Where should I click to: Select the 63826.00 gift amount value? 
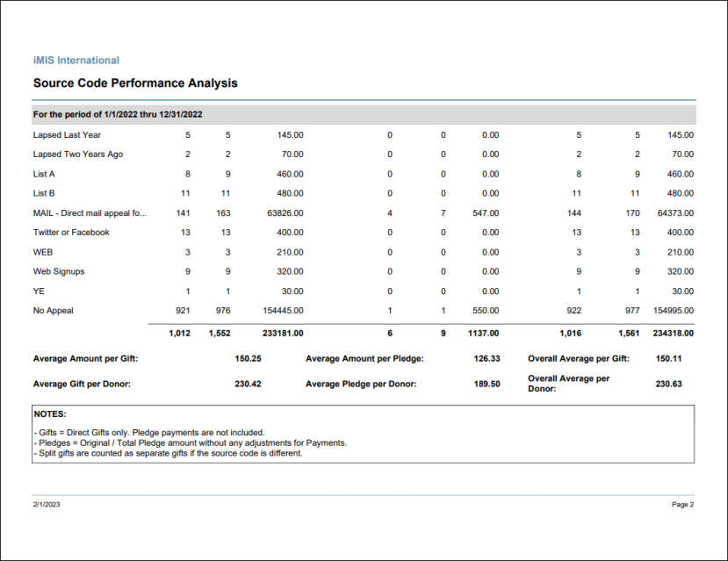point(285,213)
